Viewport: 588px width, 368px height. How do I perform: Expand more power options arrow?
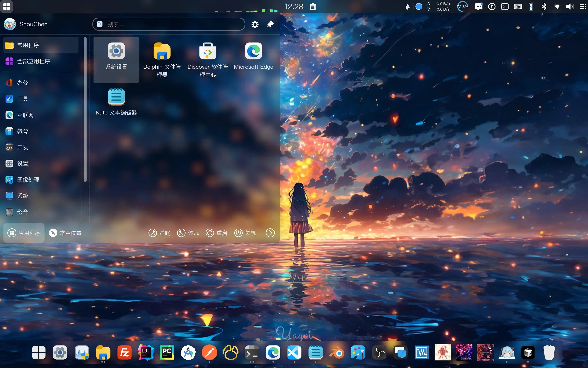[x=270, y=233]
